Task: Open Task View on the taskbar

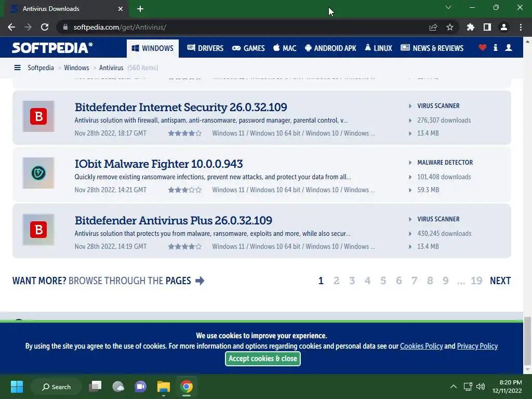Action: pyautogui.click(x=96, y=387)
